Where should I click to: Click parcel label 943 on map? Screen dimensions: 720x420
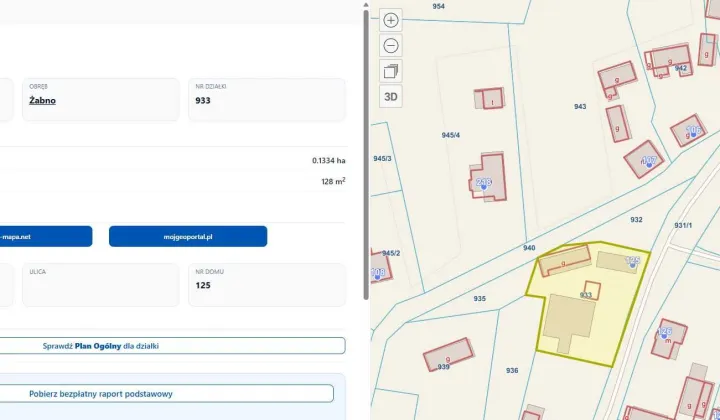tap(580, 106)
